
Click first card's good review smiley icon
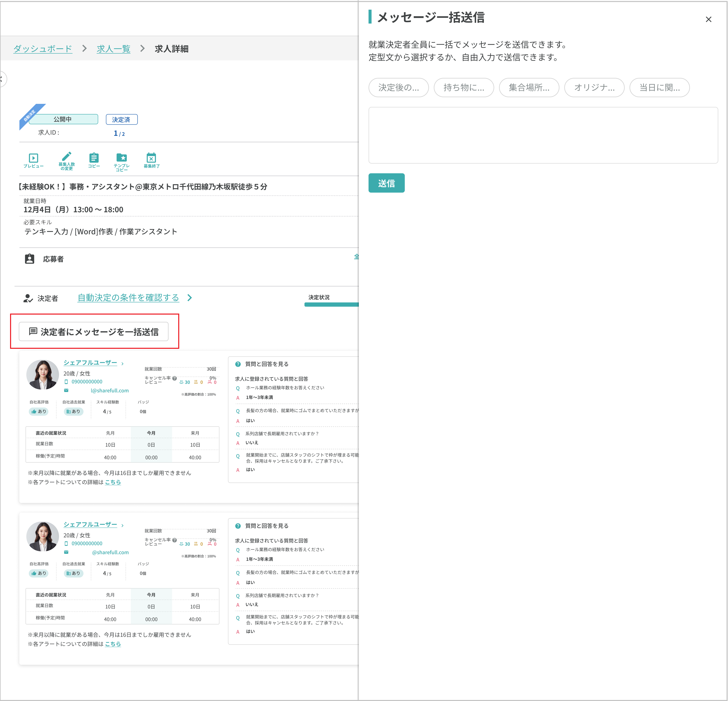[182, 382]
